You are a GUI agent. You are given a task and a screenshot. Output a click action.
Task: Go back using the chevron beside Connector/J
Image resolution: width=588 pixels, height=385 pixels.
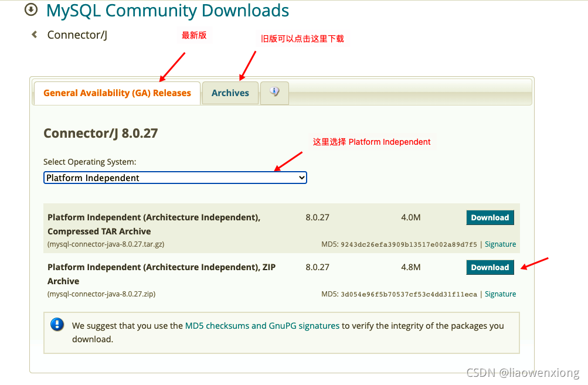coord(34,35)
